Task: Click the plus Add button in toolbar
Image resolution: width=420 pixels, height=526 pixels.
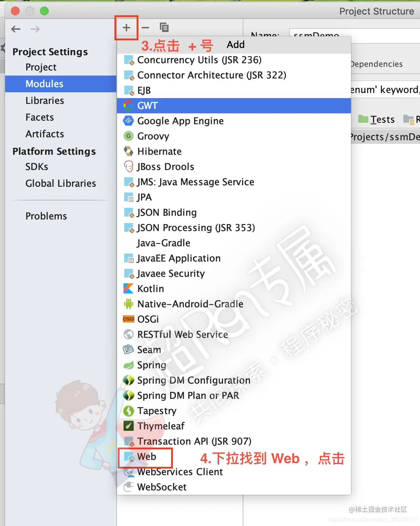Action: (x=126, y=28)
